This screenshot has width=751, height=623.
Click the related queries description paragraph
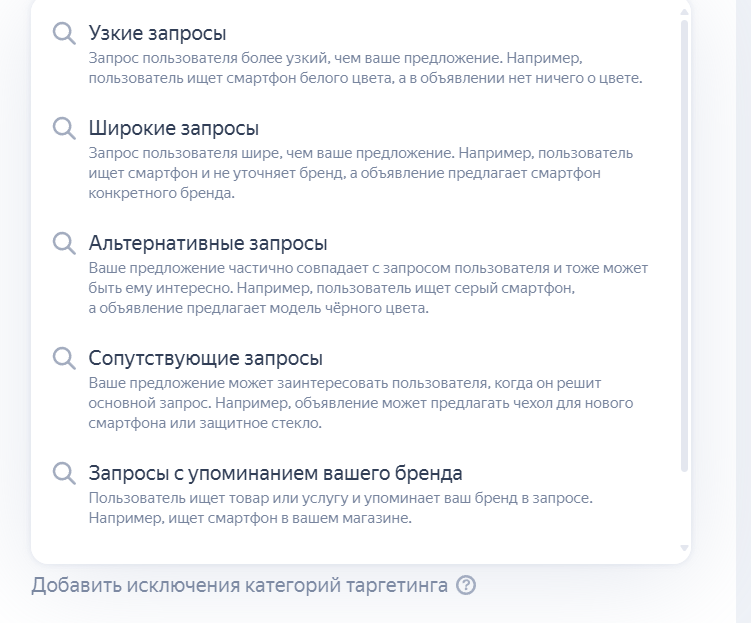pos(361,403)
